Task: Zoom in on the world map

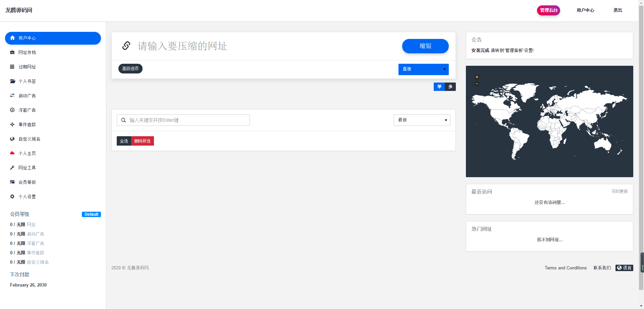Action: pyautogui.click(x=477, y=77)
